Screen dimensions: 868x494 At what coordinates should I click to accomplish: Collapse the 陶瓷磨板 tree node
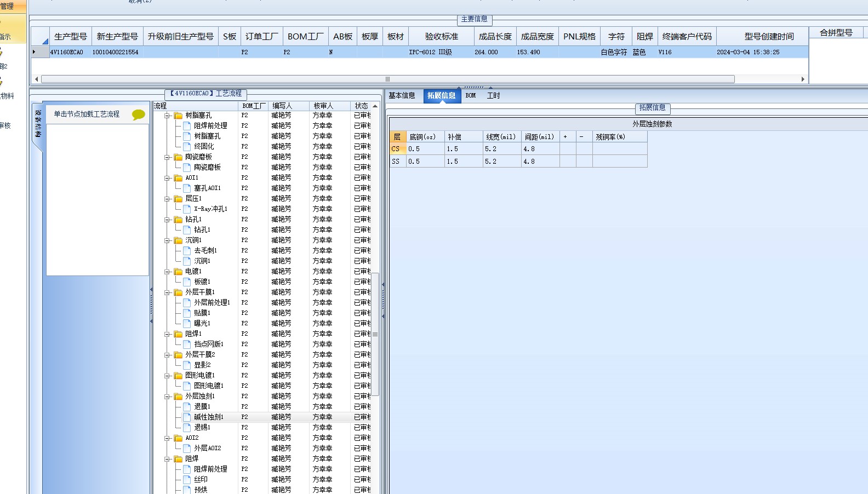click(167, 157)
